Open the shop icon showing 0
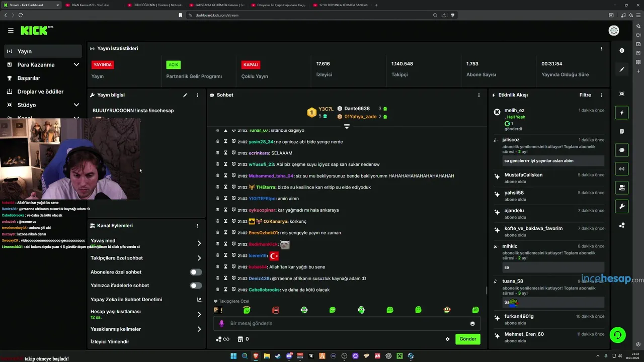 [x=243, y=339]
